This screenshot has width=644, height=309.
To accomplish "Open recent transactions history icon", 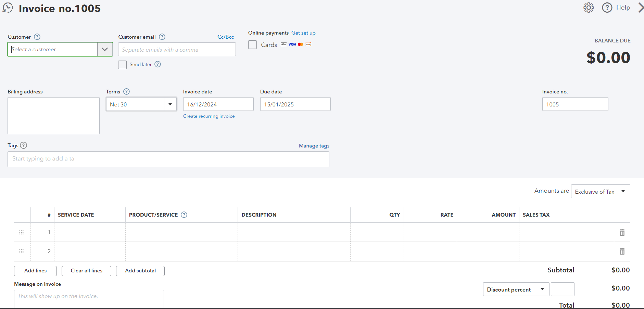I will [x=8, y=8].
